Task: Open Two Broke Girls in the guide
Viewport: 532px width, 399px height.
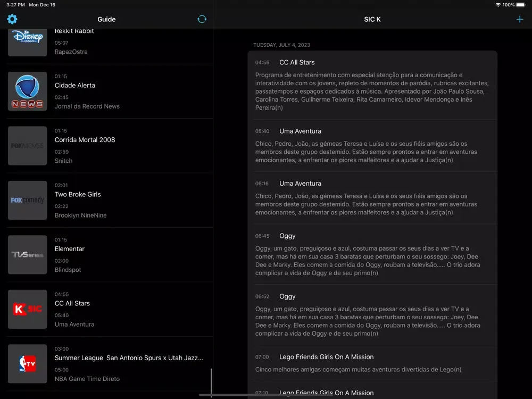Action: (78, 194)
